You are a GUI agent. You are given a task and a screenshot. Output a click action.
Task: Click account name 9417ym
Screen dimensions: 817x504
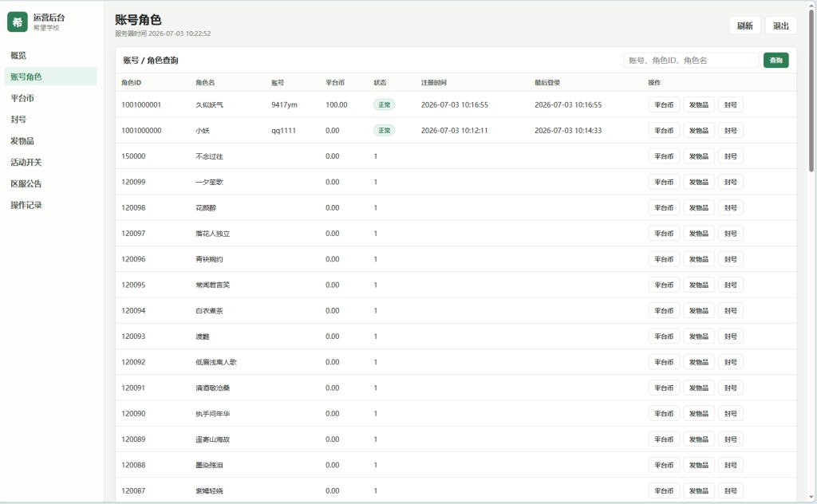click(285, 104)
